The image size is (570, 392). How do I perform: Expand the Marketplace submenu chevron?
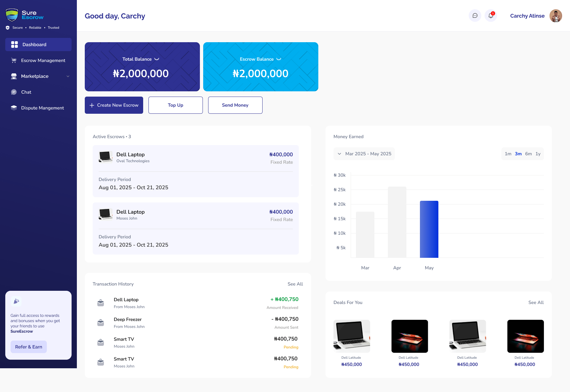click(x=68, y=76)
